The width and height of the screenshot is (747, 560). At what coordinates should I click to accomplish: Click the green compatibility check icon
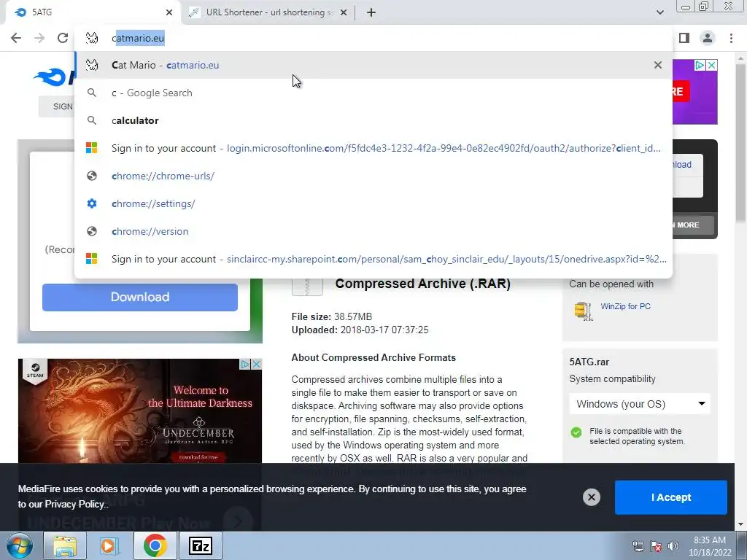tap(576, 432)
